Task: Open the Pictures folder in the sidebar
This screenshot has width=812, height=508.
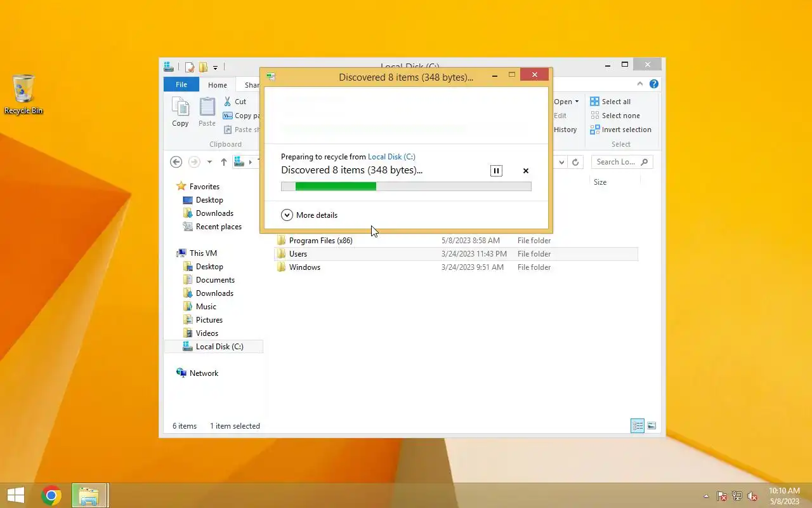Action: 209,320
